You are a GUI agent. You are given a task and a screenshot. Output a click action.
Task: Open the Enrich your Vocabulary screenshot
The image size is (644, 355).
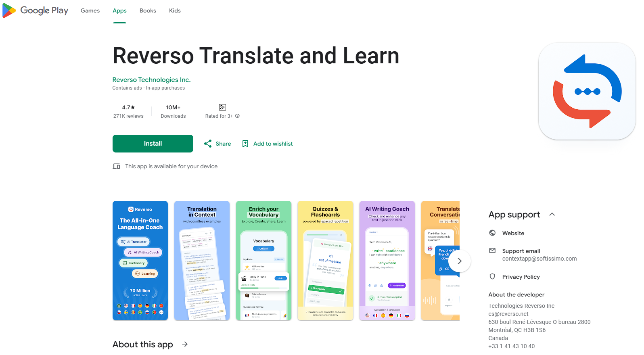coord(263,261)
